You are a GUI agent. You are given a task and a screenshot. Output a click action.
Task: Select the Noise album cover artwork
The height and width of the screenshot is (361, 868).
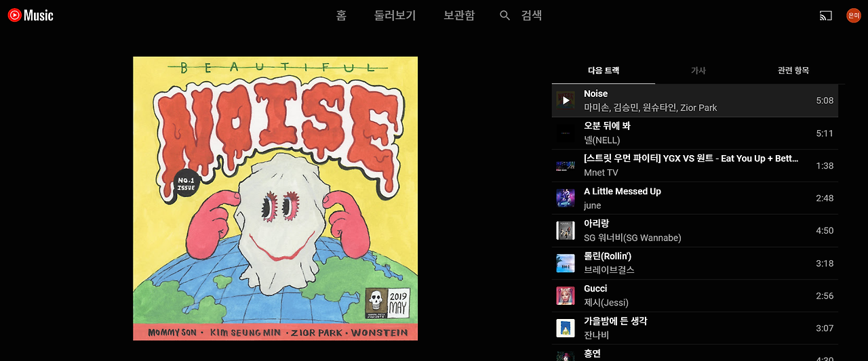(275, 198)
